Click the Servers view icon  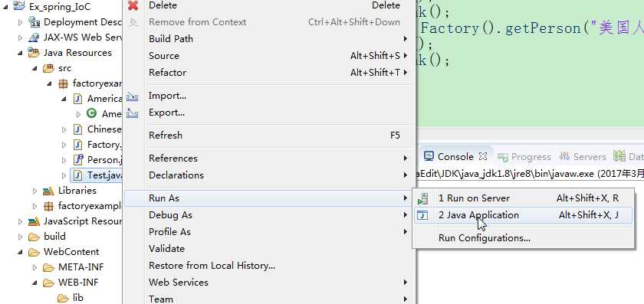[x=565, y=156]
